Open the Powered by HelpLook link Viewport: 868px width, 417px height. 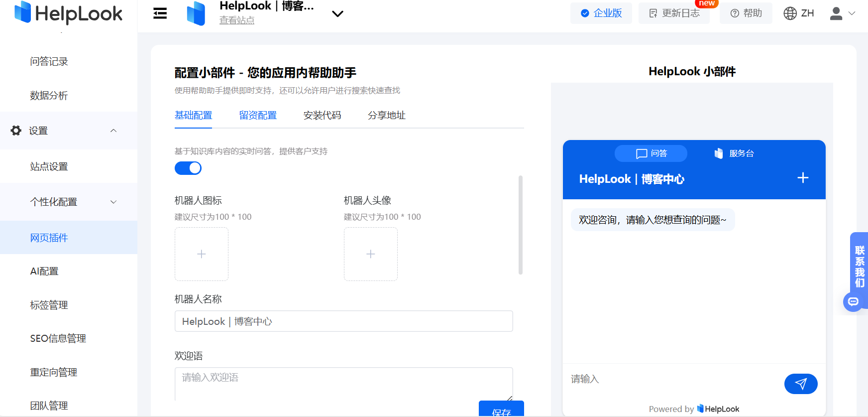(x=694, y=409)
